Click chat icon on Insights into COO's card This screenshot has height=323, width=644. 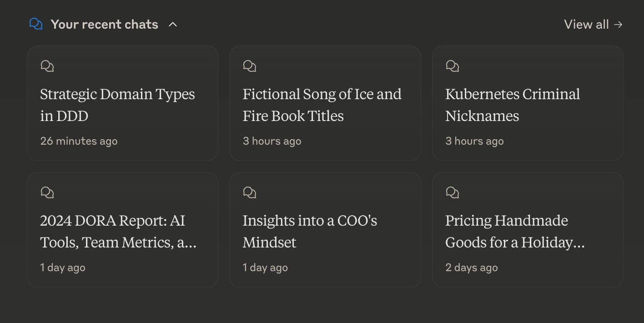pyautogui.click(x=250, y=193)
